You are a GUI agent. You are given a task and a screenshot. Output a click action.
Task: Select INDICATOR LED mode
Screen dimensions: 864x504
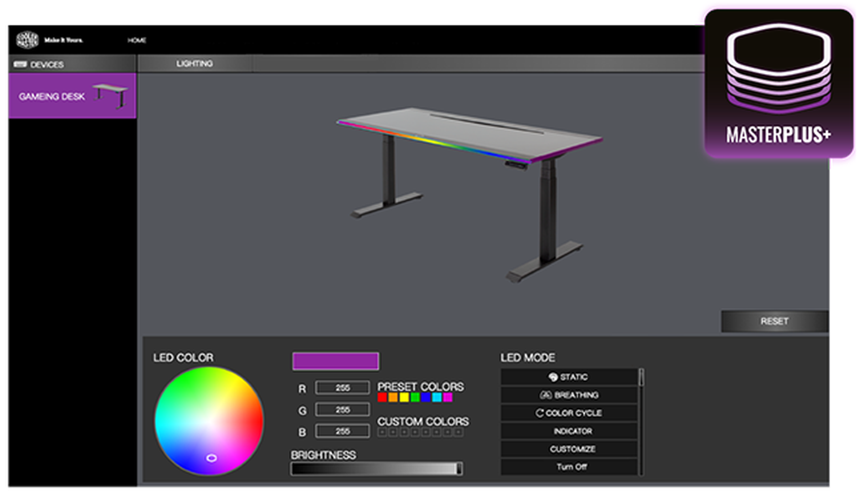[569, 431]
